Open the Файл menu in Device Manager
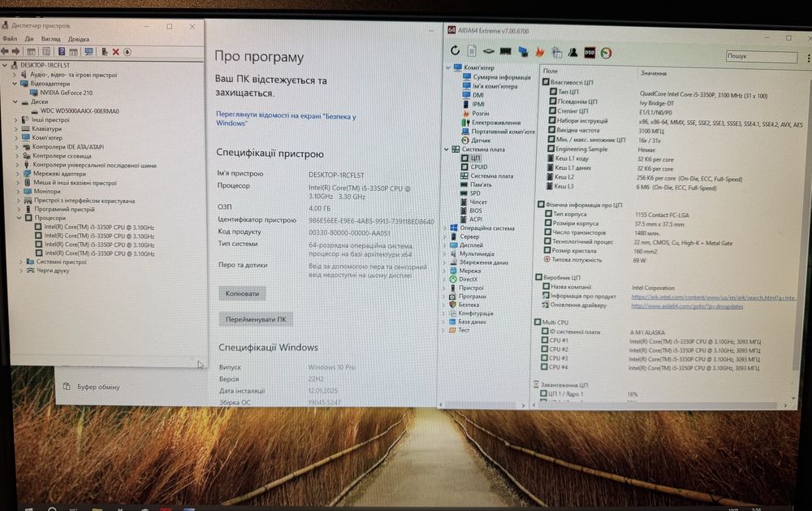 10,39
